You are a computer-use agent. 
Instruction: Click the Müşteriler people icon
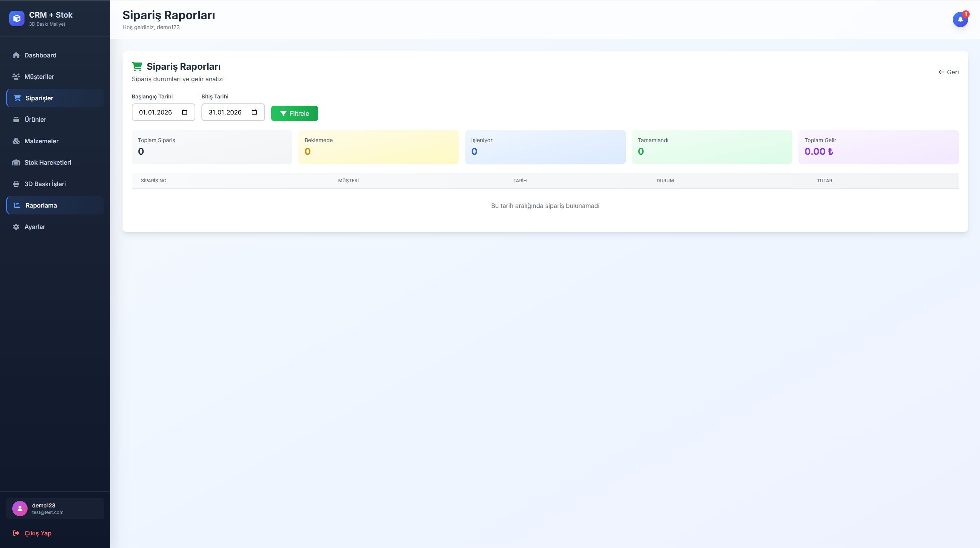(x=16, y=77)
